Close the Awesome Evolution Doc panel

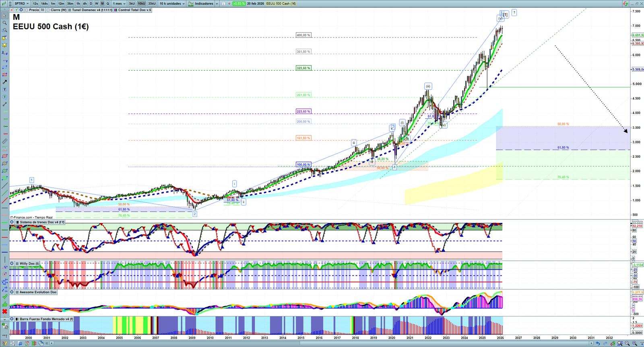tap(12, 292)
